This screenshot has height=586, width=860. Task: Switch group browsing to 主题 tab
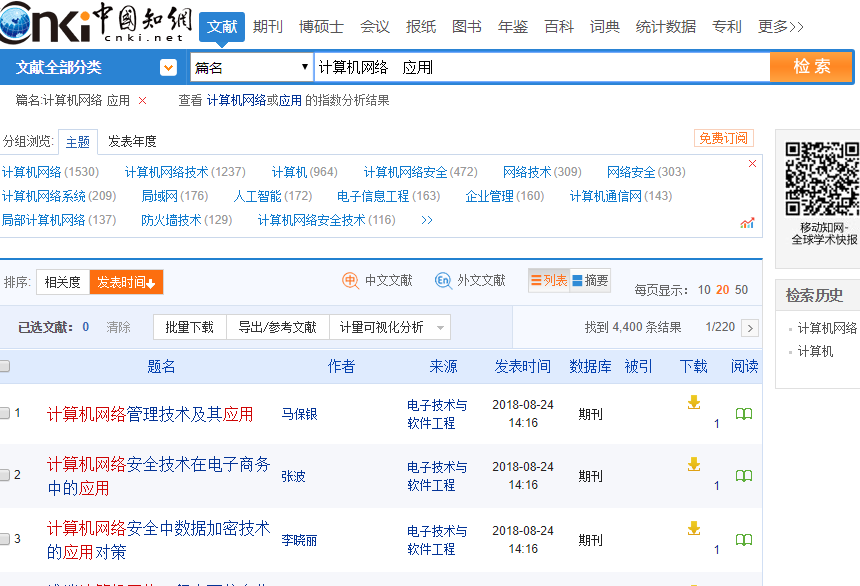click(78, 142)
